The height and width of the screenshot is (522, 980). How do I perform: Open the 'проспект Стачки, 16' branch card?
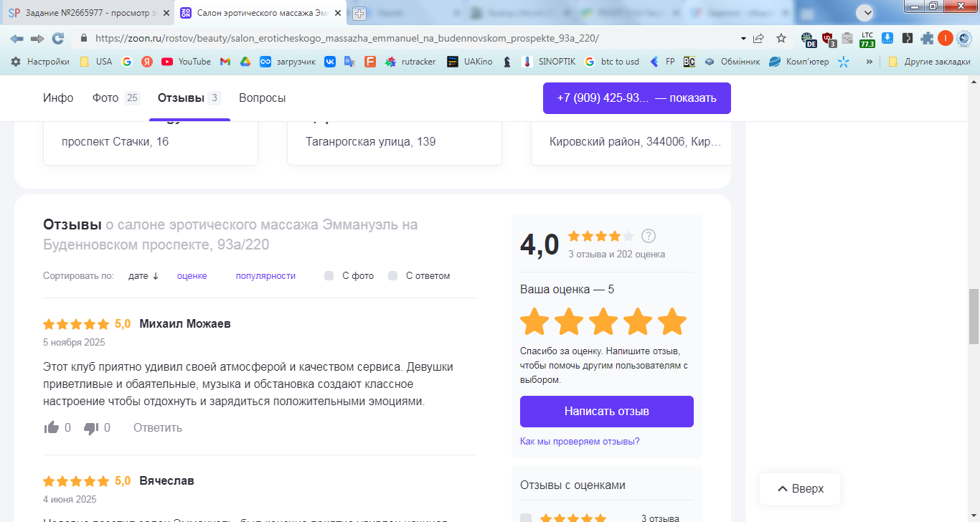[151, 142]
